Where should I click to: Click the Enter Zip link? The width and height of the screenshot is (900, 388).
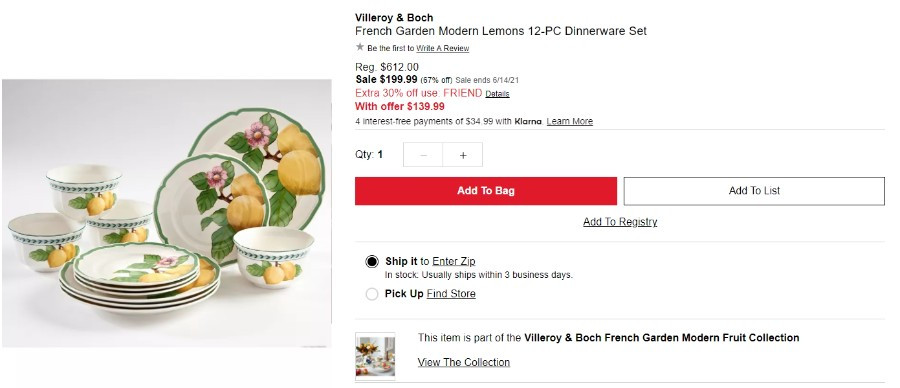point(453,261)
